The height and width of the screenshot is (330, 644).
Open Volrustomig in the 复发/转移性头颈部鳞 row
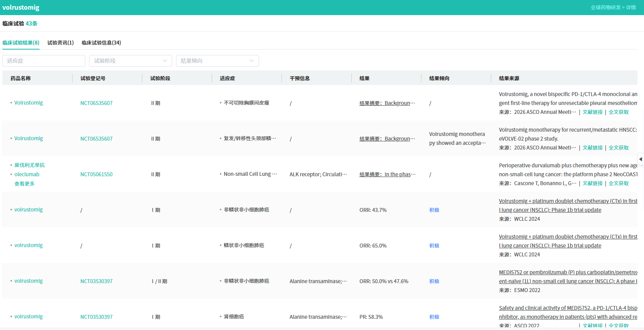tap(29, 138)
